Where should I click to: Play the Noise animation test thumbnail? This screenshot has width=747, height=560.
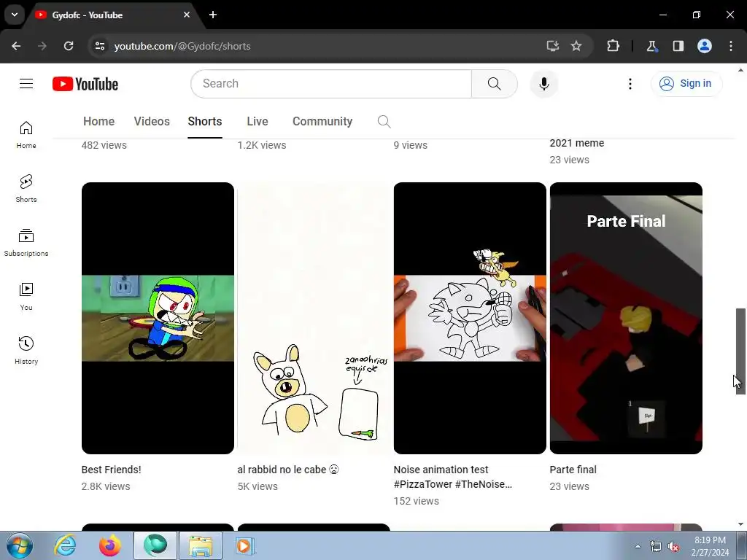[470, 318]
